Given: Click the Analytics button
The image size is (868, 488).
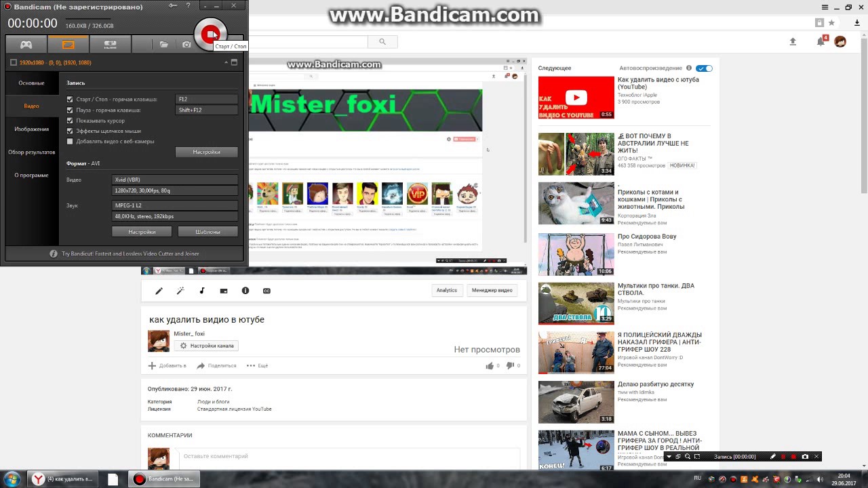Looking at the screenshot, I should click(447, 290).
